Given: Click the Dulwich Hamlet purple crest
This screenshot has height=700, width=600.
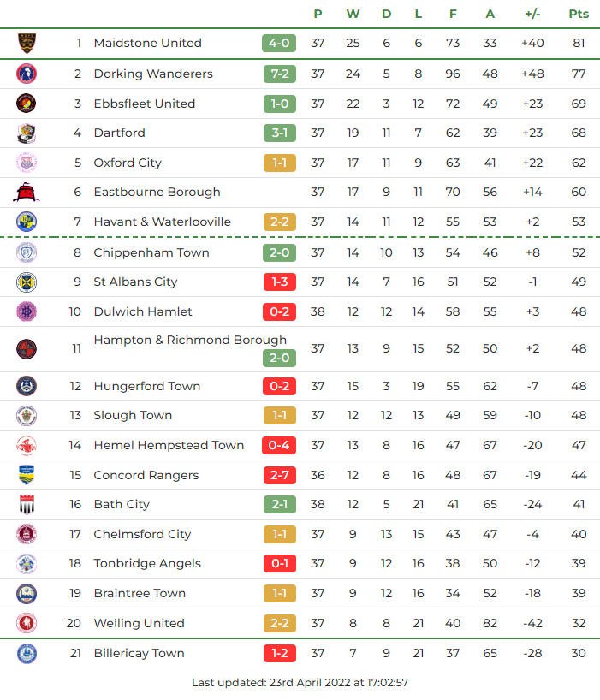Looking at the screenshot, I should pos(27,311).
